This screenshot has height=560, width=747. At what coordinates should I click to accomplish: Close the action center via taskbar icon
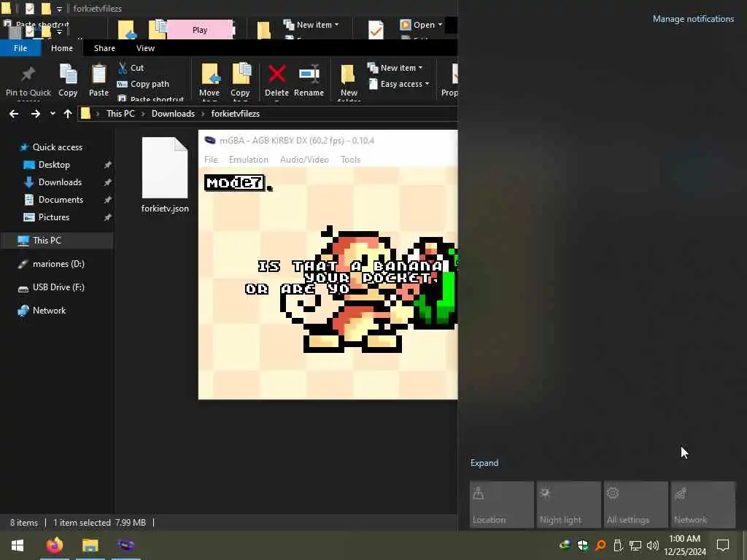click(723, 545)
